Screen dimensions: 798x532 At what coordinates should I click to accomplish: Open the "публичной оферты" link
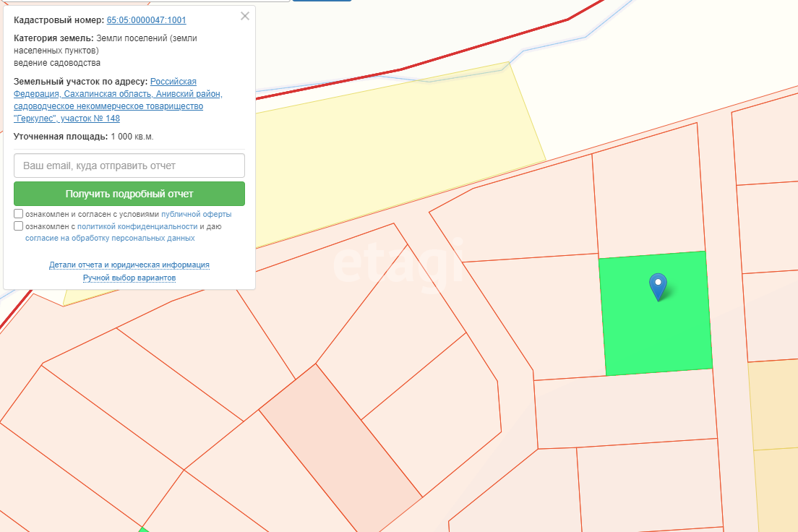click(196, 215)
